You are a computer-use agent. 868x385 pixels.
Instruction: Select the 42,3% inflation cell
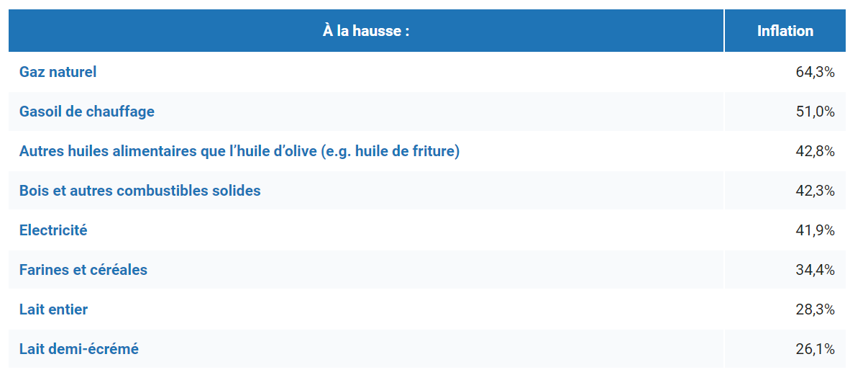[x=815, y=191]
